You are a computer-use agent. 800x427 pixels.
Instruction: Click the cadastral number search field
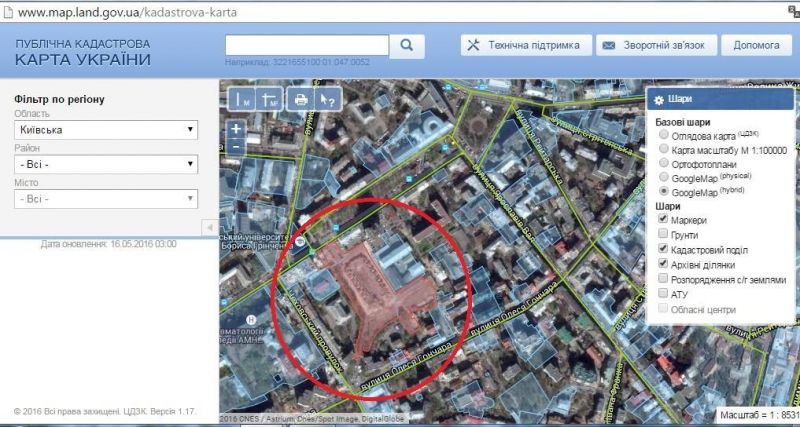tap(306, 45)
